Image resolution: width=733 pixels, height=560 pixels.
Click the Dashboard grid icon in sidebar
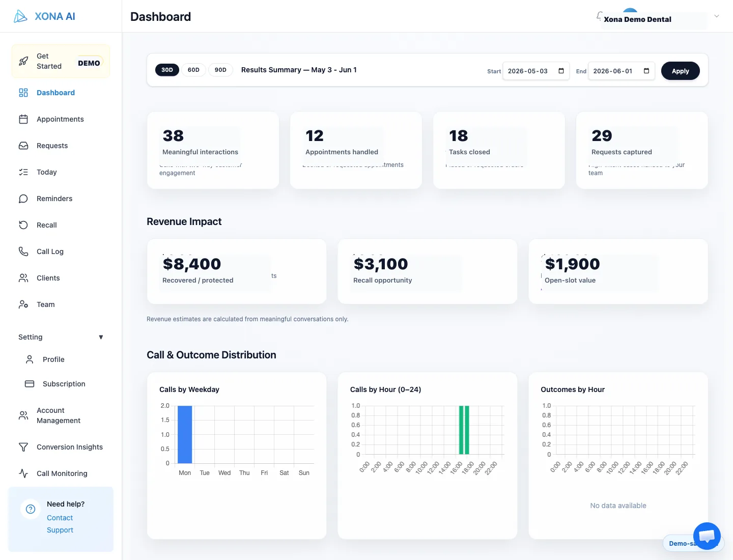point(23,93)
